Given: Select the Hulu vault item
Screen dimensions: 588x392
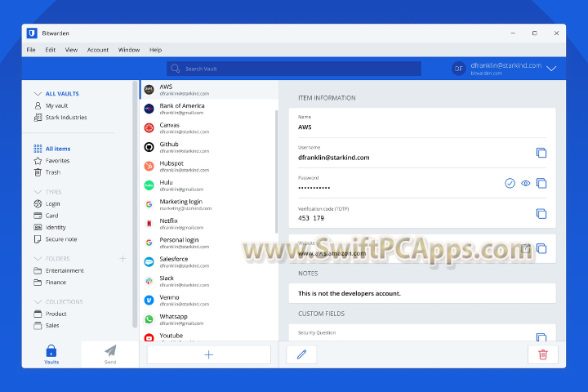Looking at the screenshot, I should (208, 185).
